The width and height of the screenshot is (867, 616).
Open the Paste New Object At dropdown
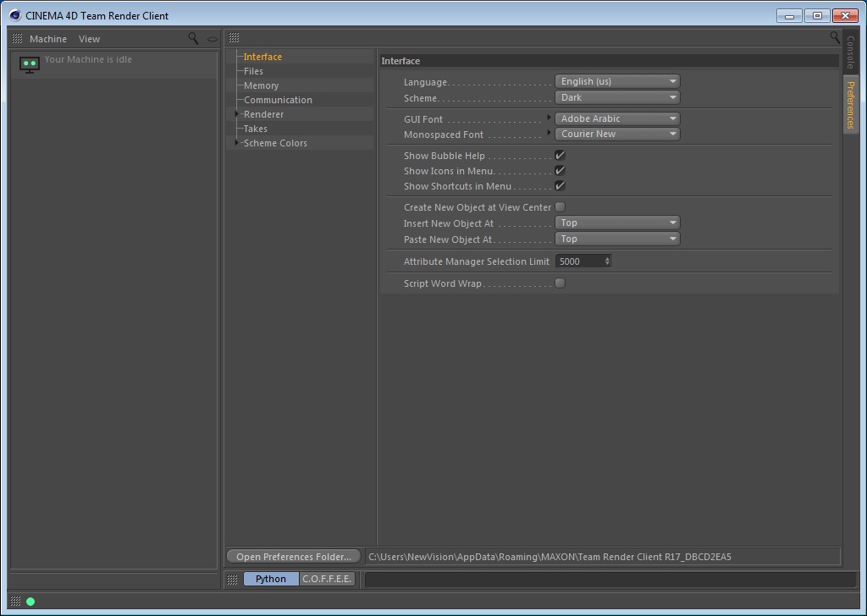[617, 239]
